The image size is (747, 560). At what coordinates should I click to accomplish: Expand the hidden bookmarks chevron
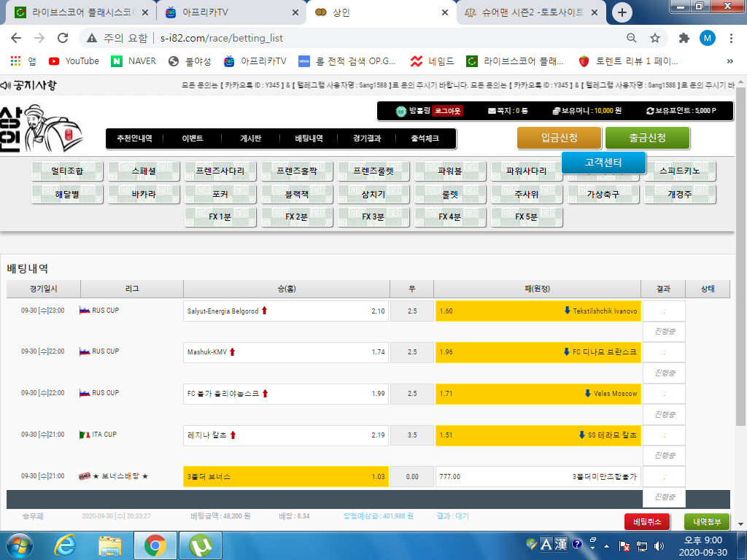[729, 61]
